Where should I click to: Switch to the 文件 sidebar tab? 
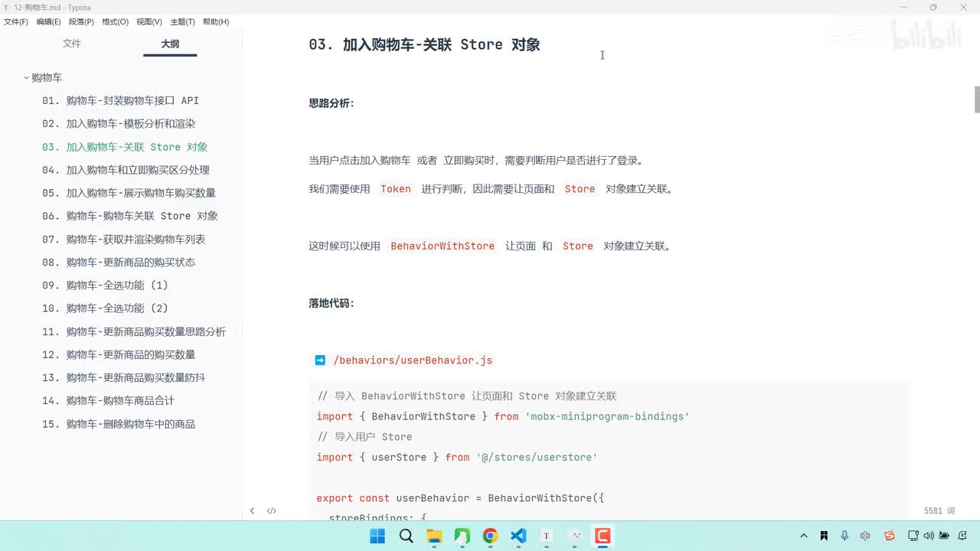click(x=72, y=44)
